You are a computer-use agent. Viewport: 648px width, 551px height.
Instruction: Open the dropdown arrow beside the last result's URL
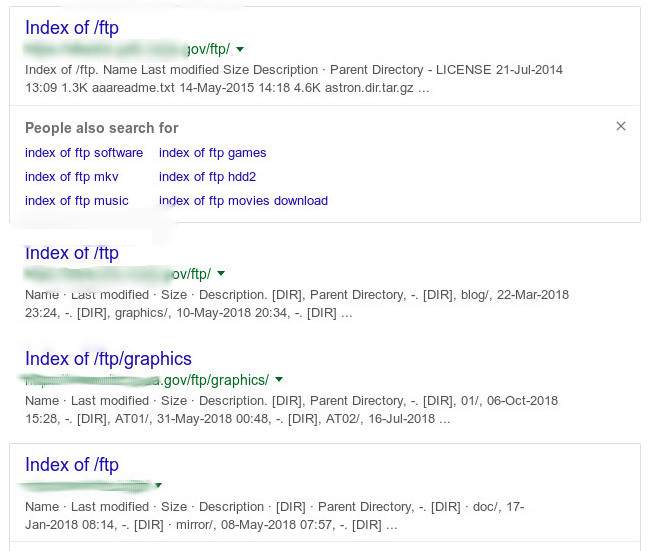158,486
